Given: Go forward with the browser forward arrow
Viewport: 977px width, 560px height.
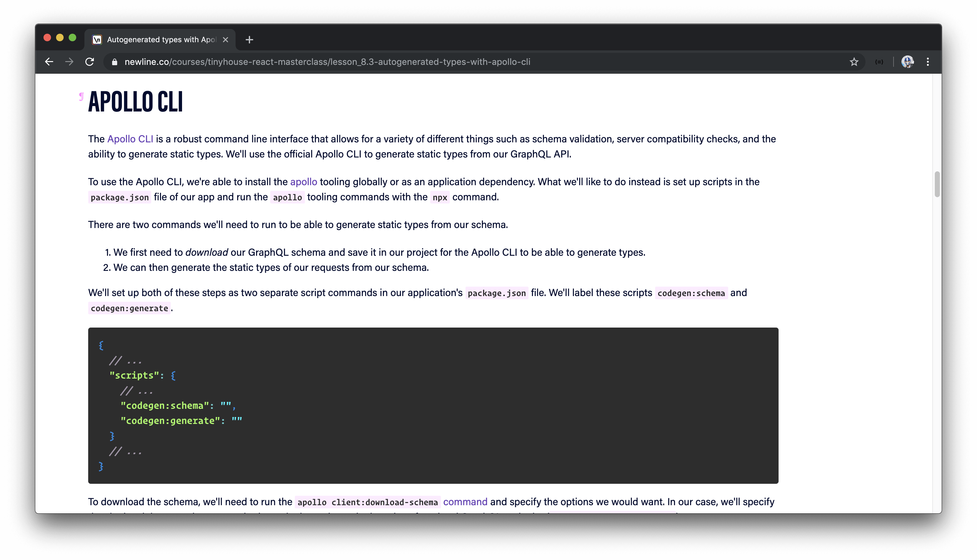Looking at the screenshot, I should coord(69,62).
